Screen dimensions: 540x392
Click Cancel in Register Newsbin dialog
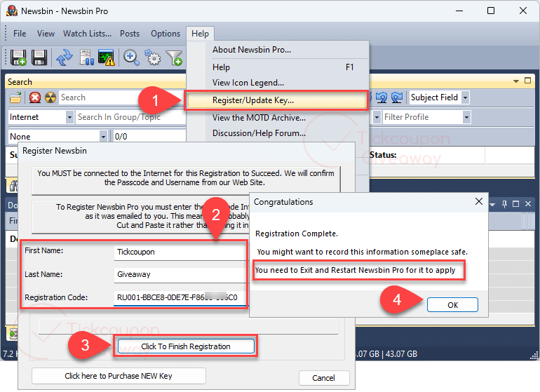(324, 378)
